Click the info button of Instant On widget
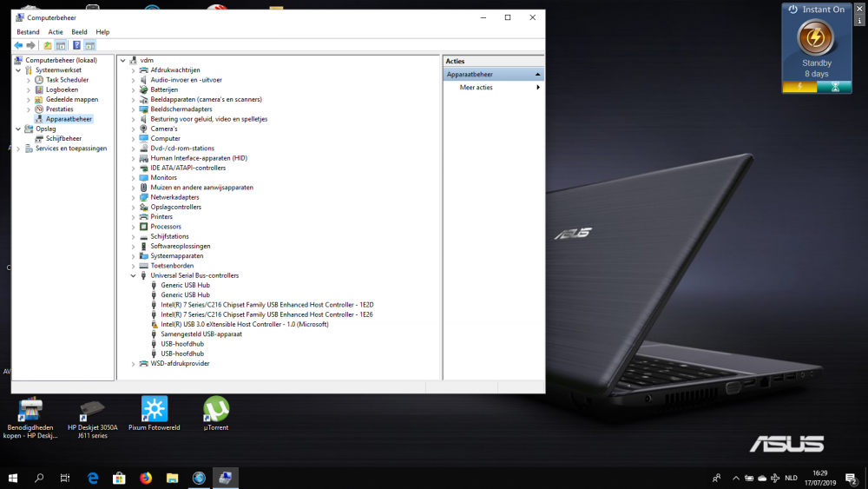 tap(859, 21)
